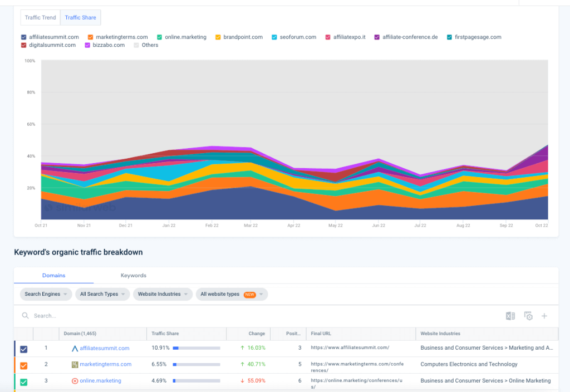Viewport: 570px width, 392px height.
Task: Open the affiliatesummit.com final URL link
Action: point(350,348)
